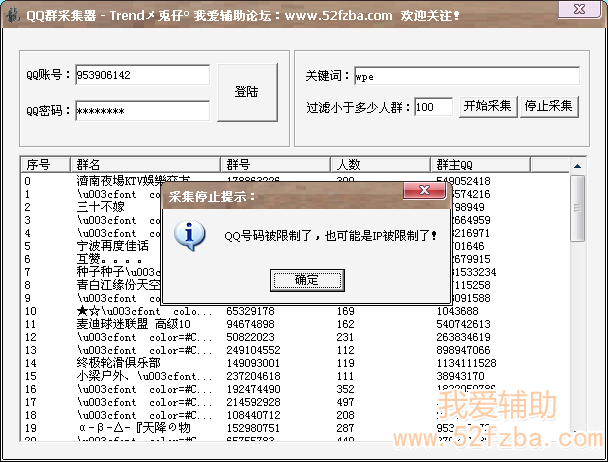Click owner QQ 38943170
The width and height of the screenshot is (608, 462).
(x=460, y=376)
